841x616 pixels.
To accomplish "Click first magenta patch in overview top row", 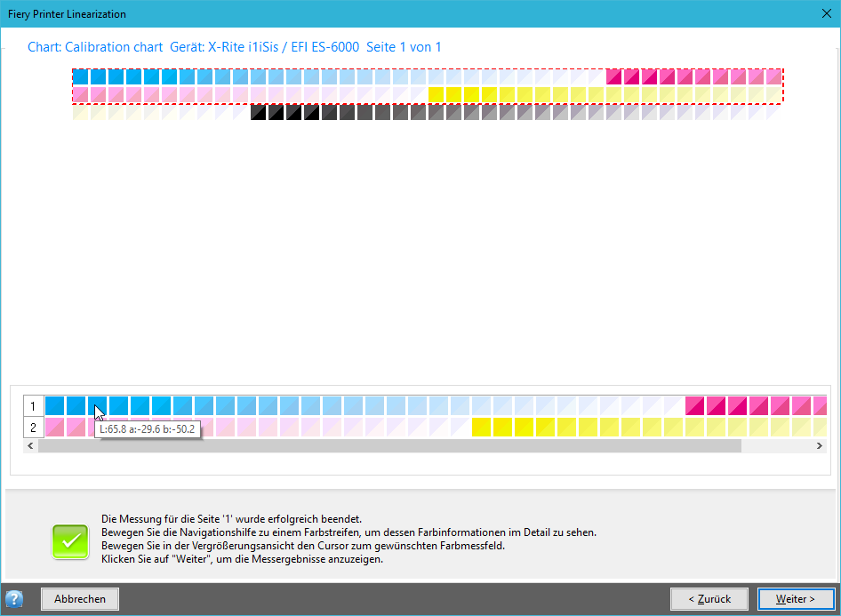I will pos(614,76).
